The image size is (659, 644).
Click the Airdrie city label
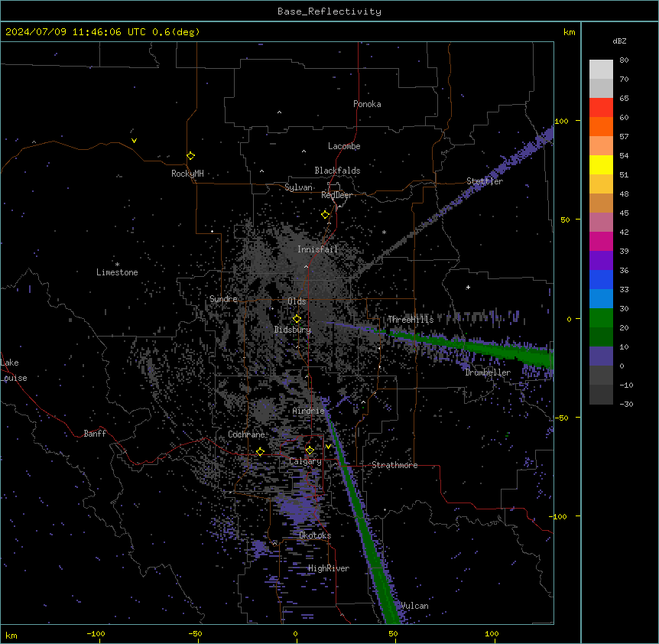309,411
